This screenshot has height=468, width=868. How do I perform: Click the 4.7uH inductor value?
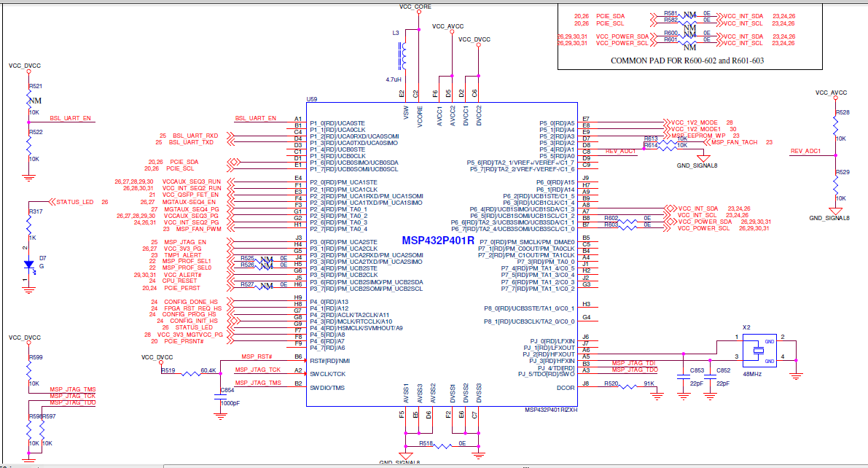point(394,79)
